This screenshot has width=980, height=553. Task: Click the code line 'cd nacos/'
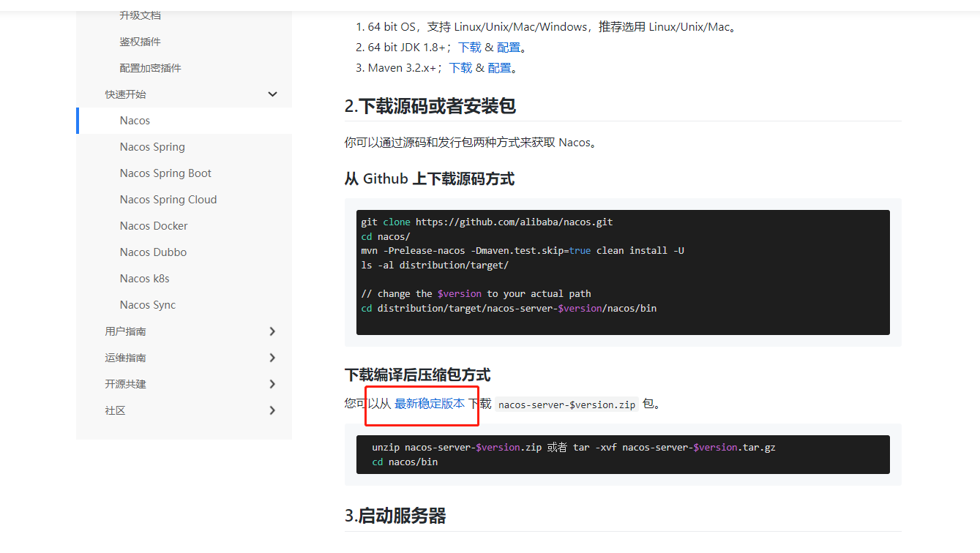(x=386, y=236)
